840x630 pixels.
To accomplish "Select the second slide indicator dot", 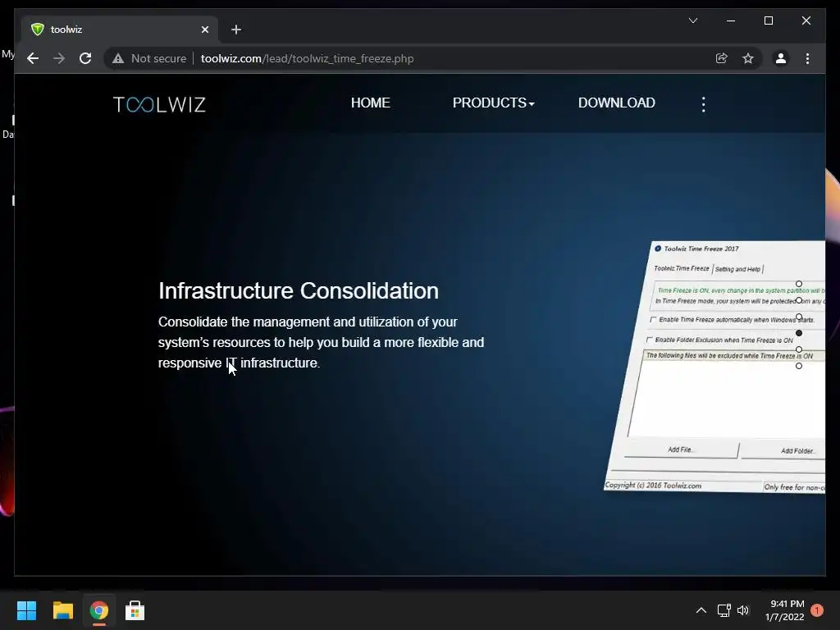I will tap(799, 300).
